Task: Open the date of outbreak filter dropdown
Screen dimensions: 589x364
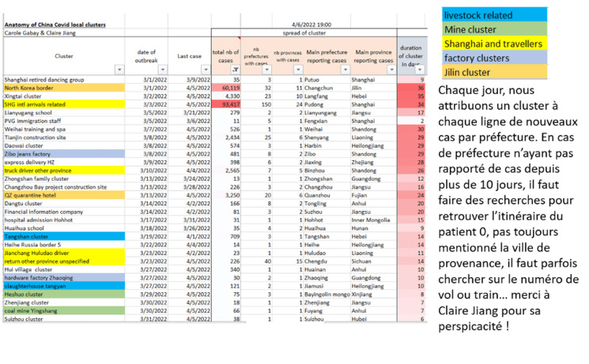Action: [x=164, y=70]
